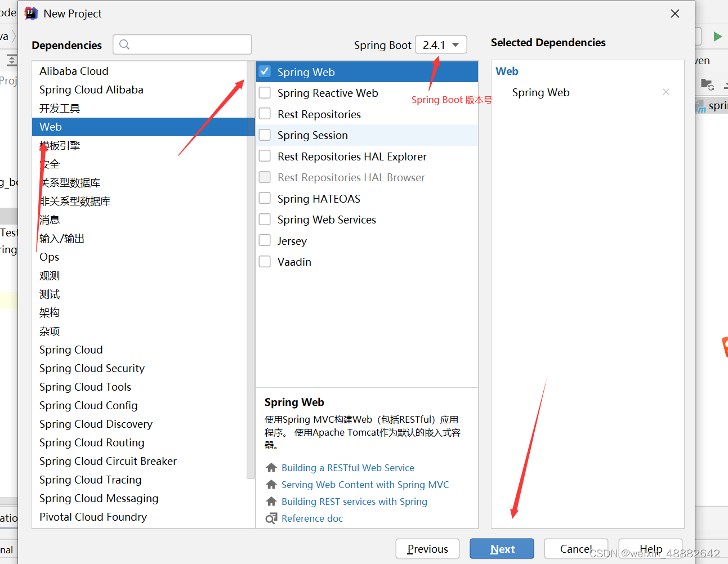
Task: Click home icon beside Serving Web Content guide
Action: coord(271,485)
